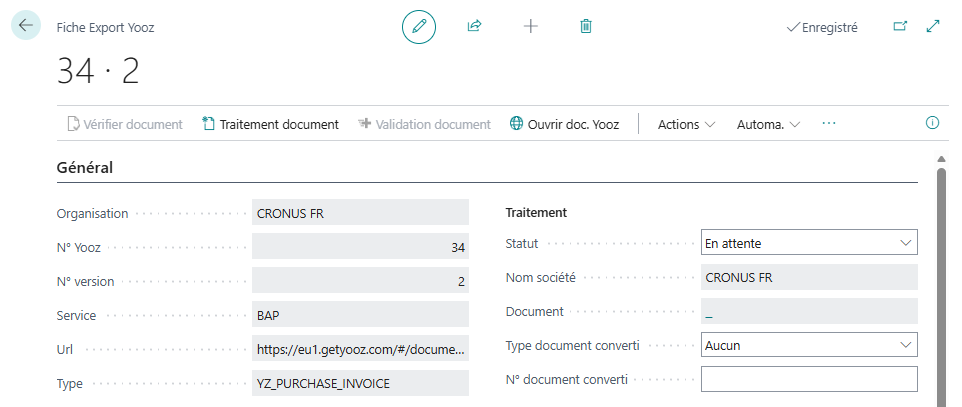Expand the Actions menu
962x407 pixels.
[x=687, y=125]
